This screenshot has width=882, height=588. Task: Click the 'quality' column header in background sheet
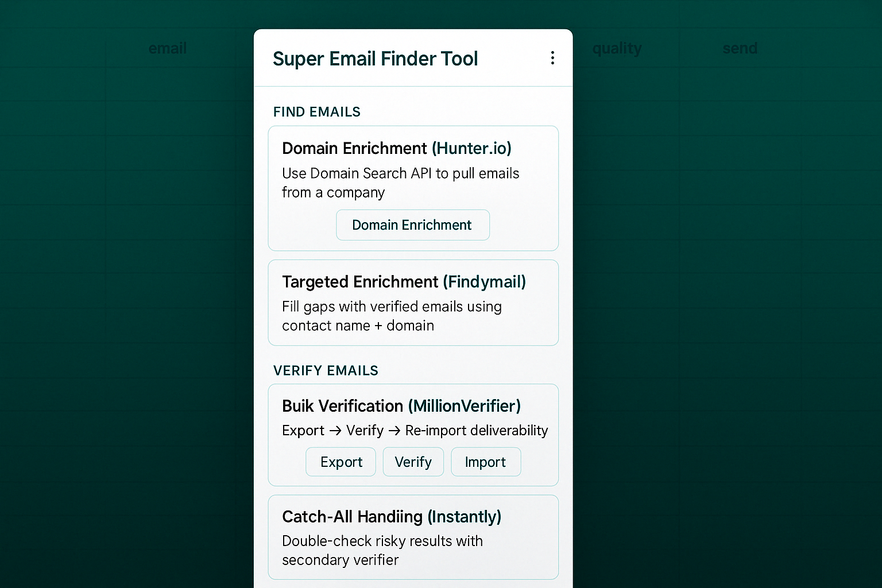coord(617,49)
